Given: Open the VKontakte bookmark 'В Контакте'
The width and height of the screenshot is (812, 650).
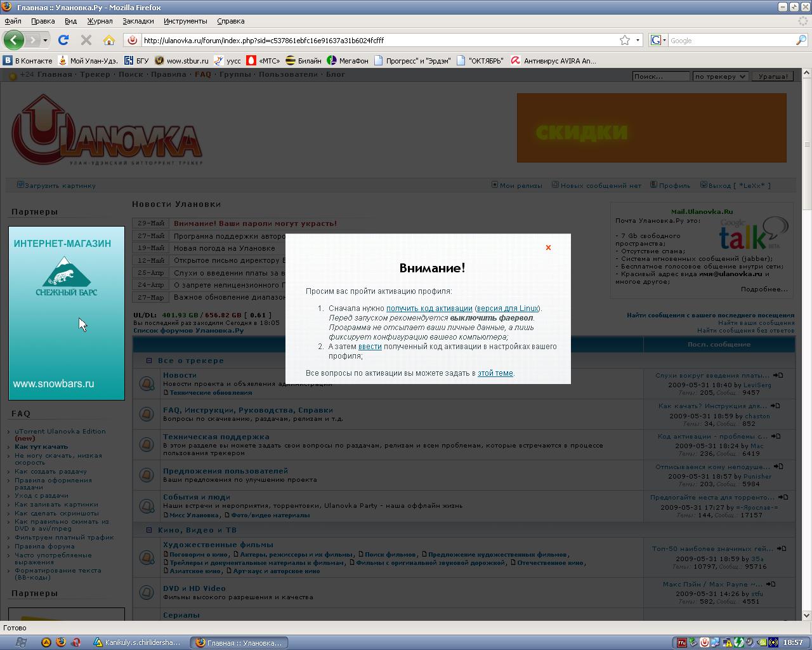Looking at the screenshot, I should [x=28, y=61].
